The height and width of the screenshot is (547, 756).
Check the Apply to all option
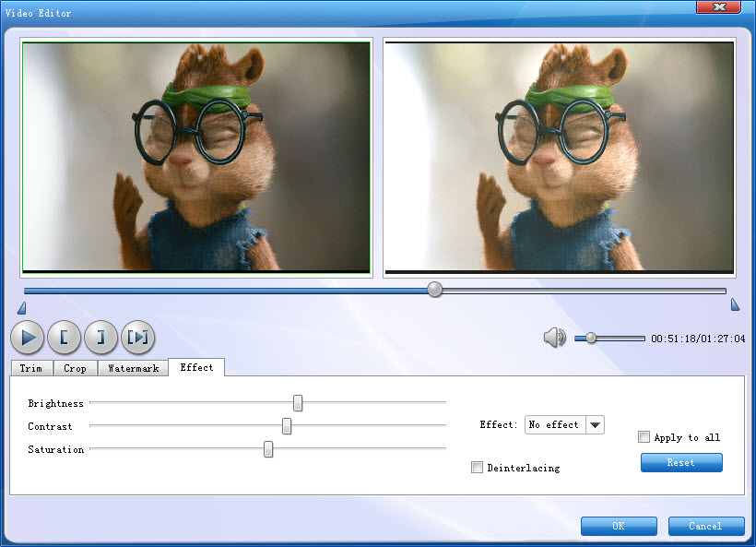[644, 437]
